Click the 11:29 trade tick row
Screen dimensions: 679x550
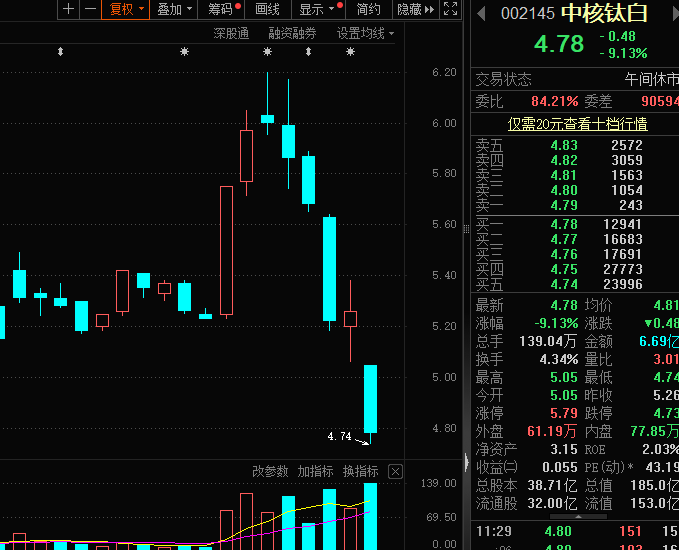pyautogui.click(x=577, y=531)
